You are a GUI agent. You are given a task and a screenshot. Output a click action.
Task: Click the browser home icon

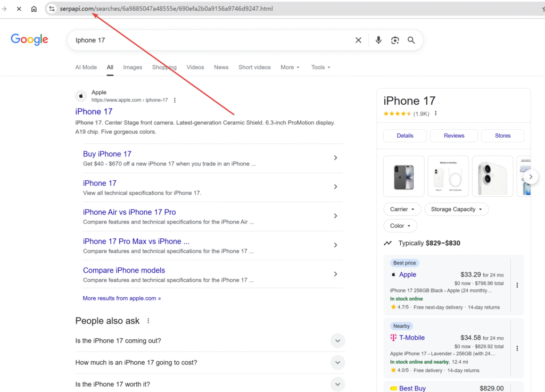click(34, 9)
